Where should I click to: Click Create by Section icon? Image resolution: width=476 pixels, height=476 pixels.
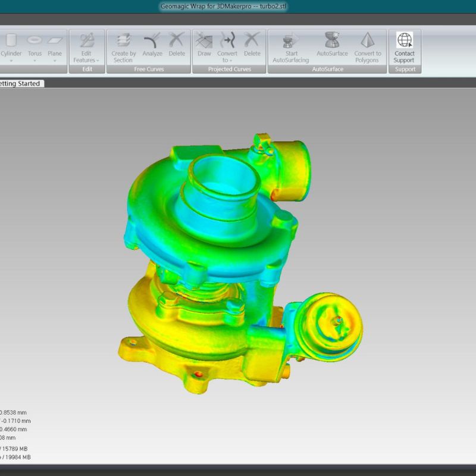[x=124, y=42]
